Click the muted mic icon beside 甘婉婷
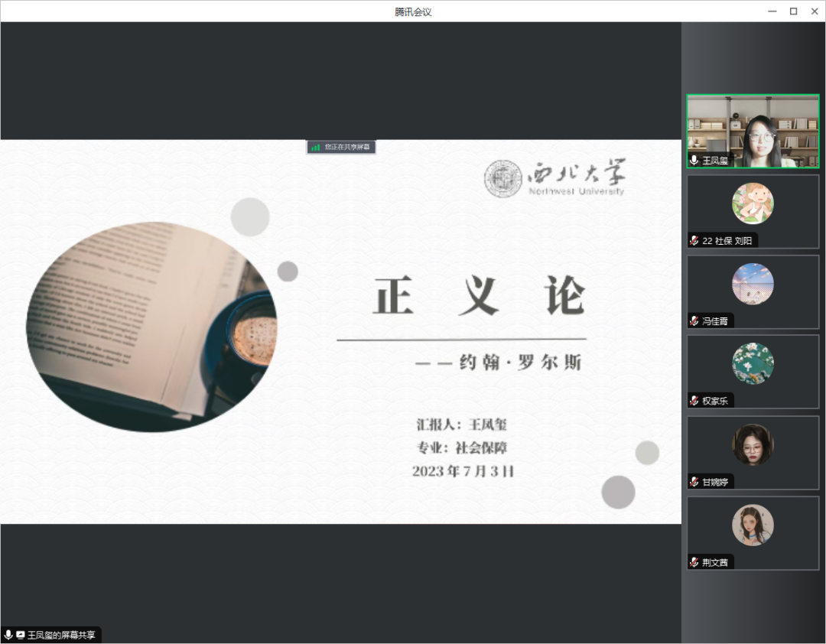826x644 pixels. point(694,482)
